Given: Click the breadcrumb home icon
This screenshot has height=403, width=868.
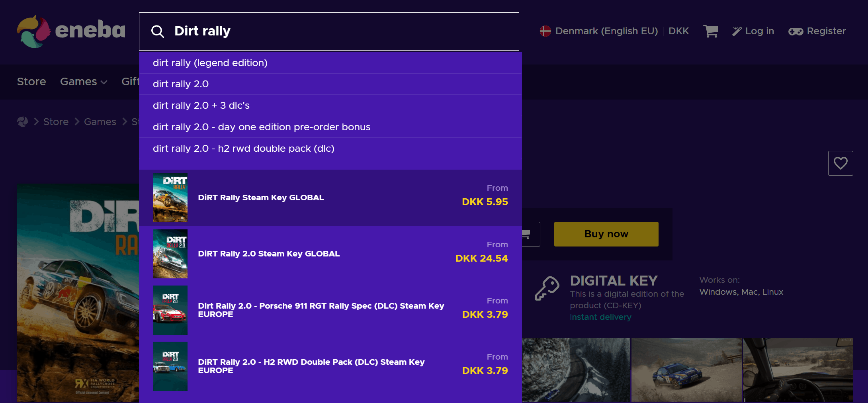Looking at the screenshot, I should [23, 121].
